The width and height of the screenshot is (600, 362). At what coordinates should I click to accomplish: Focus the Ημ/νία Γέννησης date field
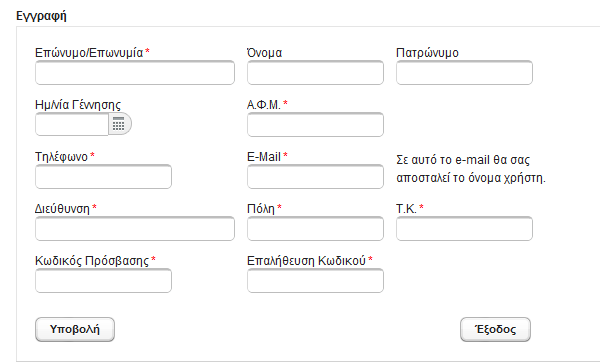pos(72,124)
